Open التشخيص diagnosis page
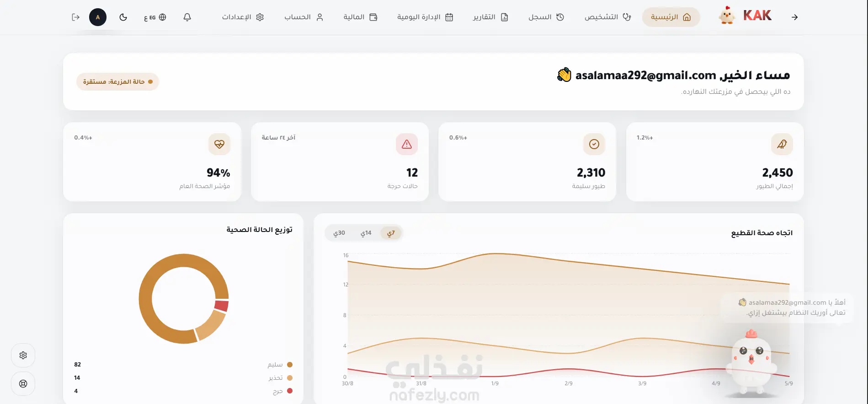Screen dimensions: 868x404 pyautogui.click(x=607, y=17)
